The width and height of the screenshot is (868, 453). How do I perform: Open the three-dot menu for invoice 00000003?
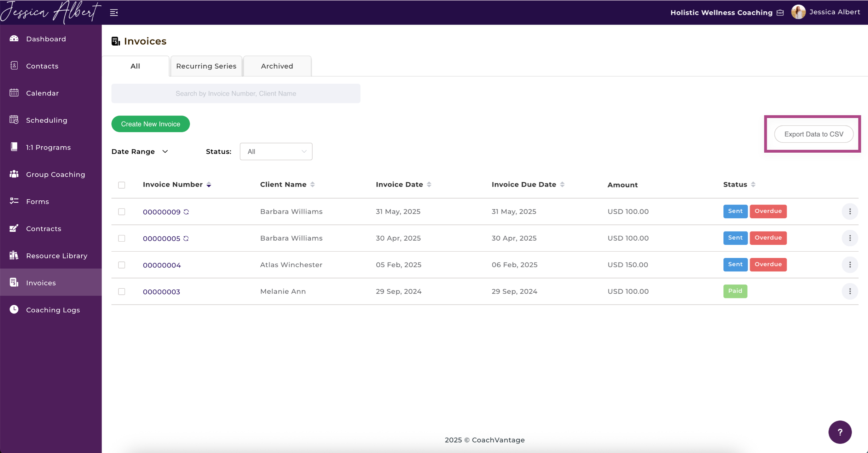(x=850, y=291)
